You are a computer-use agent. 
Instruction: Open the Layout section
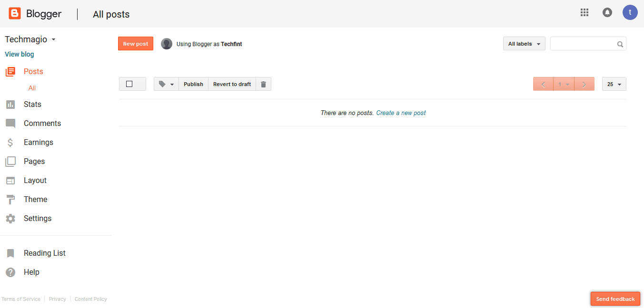point(35,180)
